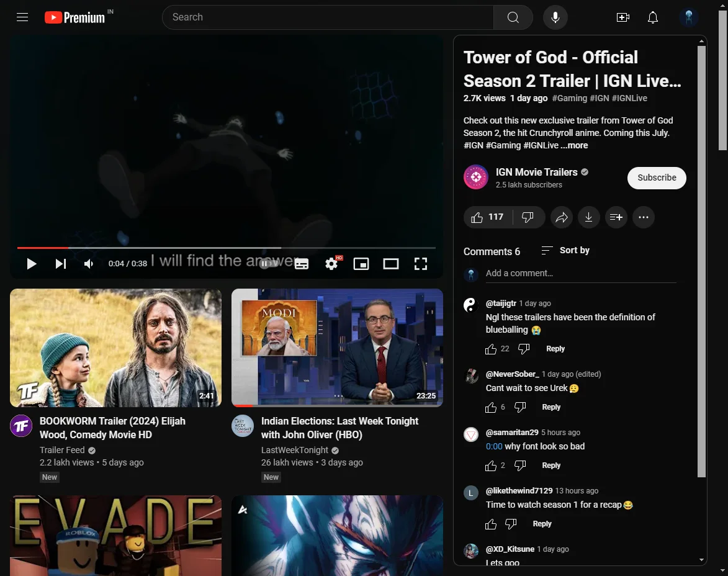Toggle the autoplay switch in player

(x=266, y=264)
